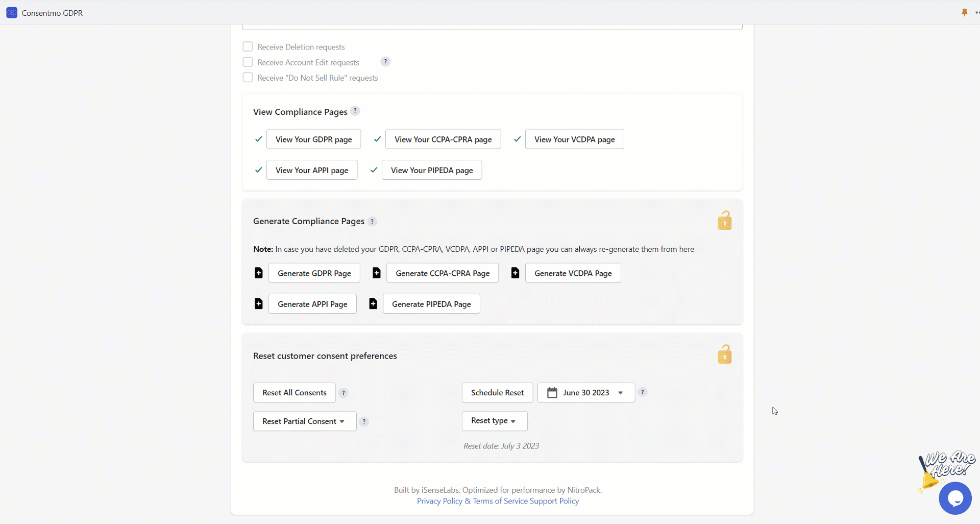
Task: Click the lock icon in the Reset customer consent section
Action: [724, 354]
